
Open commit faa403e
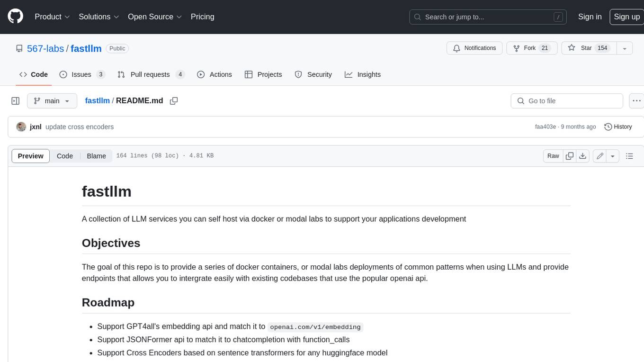pos(546,127)
